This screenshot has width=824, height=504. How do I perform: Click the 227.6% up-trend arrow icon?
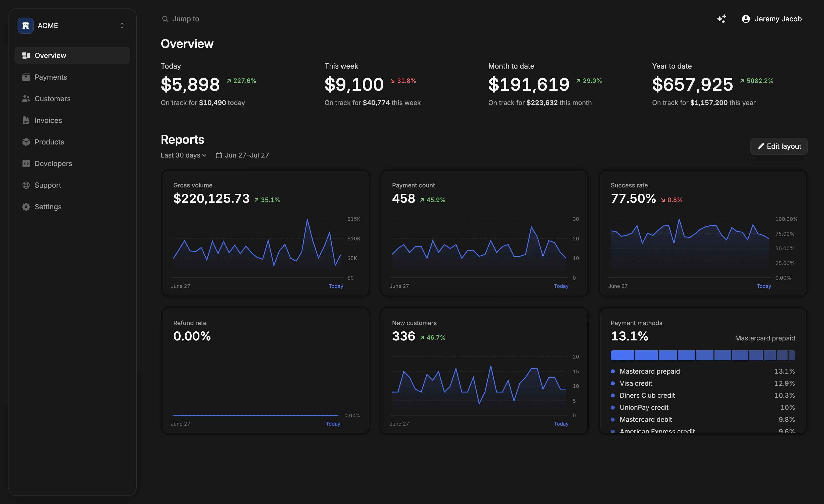pyautogui.click(x=229, y=81)
